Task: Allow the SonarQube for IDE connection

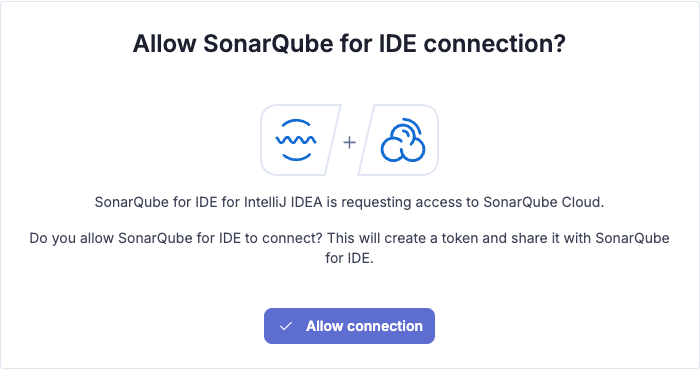Action: (x=349, y=326)
